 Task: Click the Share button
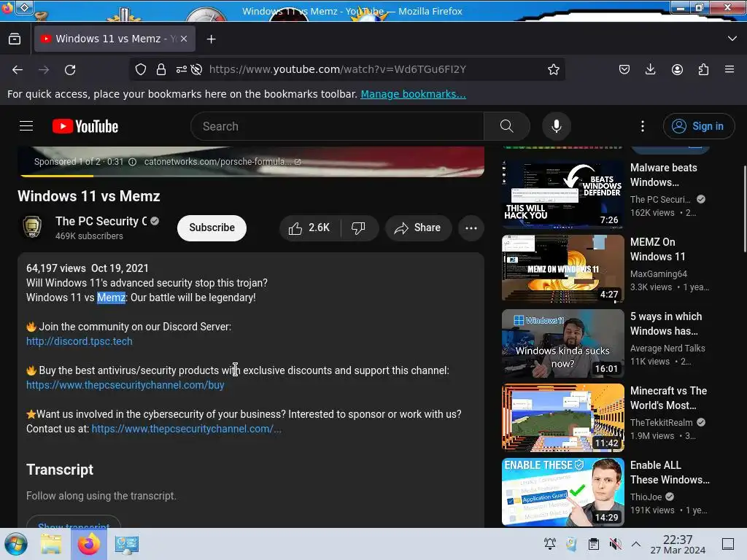tap(417, 228)
